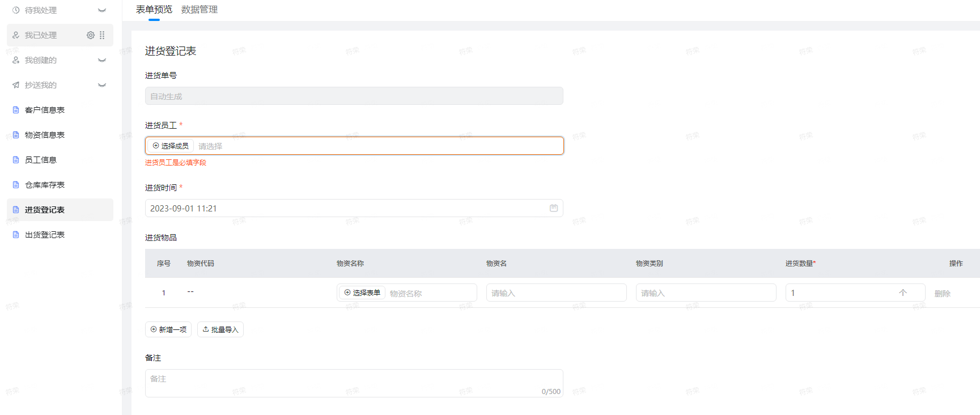Click the 备注 text area
This screenshot has height=415, width=980.
click(354, 383)
